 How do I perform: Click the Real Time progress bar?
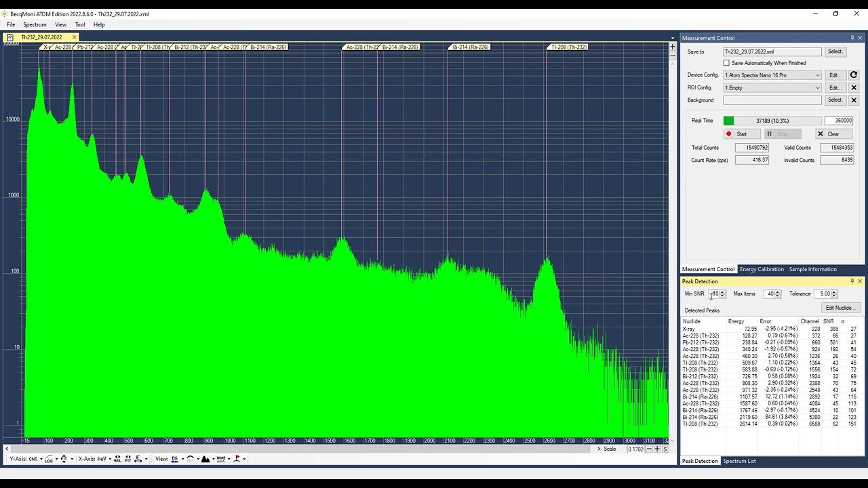click(772, 121)
